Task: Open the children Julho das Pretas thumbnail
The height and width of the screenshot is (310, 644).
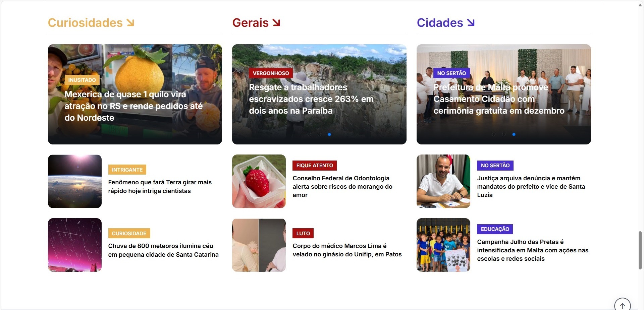Action: 443,245
